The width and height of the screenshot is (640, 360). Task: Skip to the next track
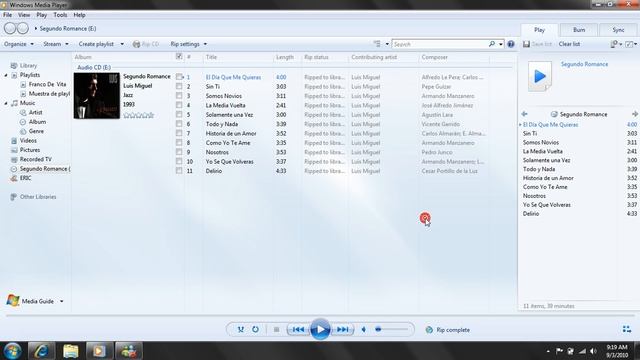342,329
